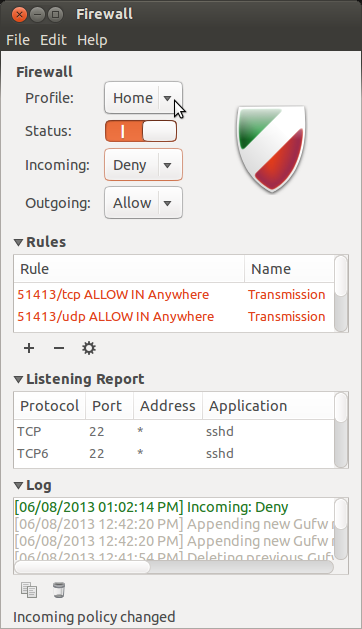This screenshot has width=362, height=629.
Task: Remove selected rule with minus icon
Action: (x=59, y=348)
